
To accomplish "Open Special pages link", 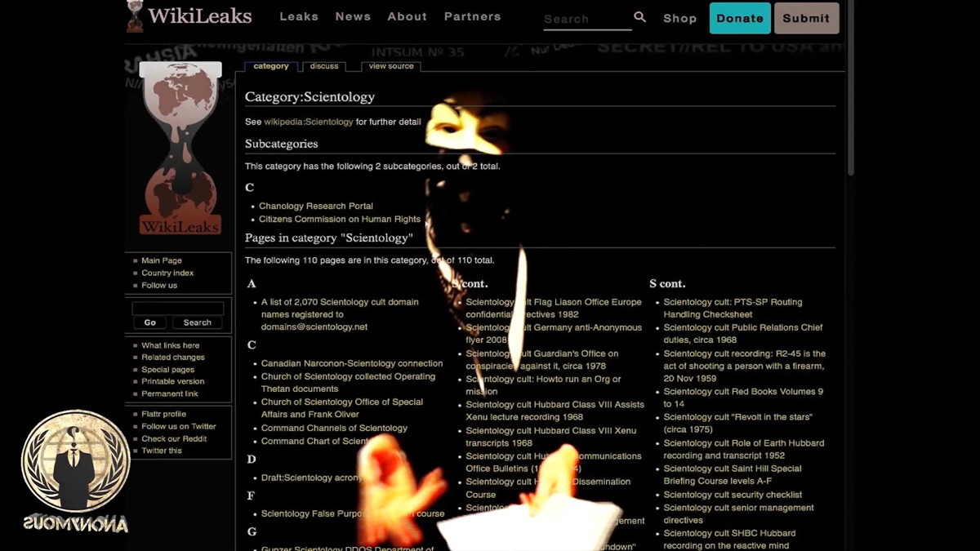I will [x=168, y=369].
